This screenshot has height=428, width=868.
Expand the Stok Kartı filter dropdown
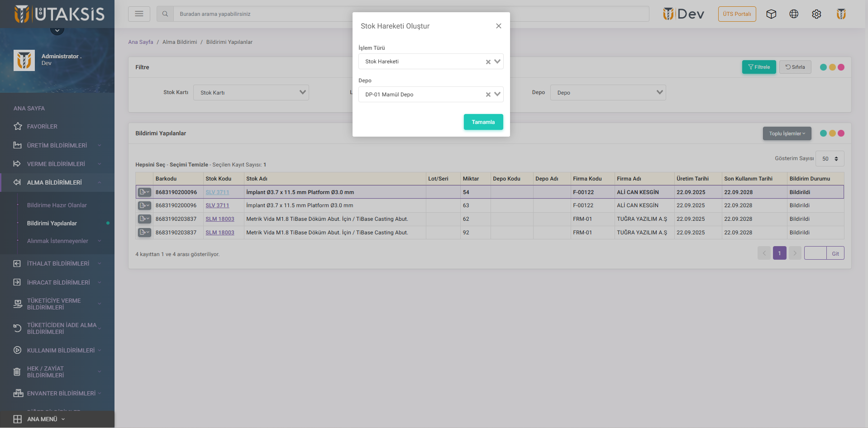(302, 92)
